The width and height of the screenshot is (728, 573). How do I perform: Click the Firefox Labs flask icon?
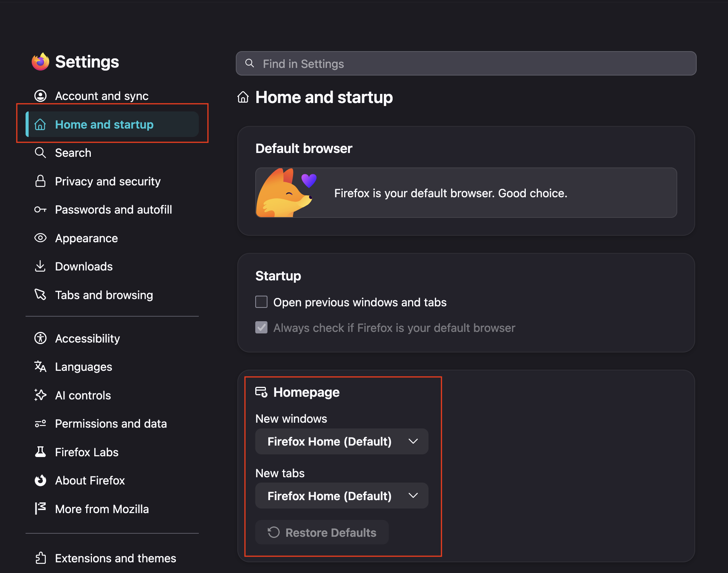tap(40, 452)
